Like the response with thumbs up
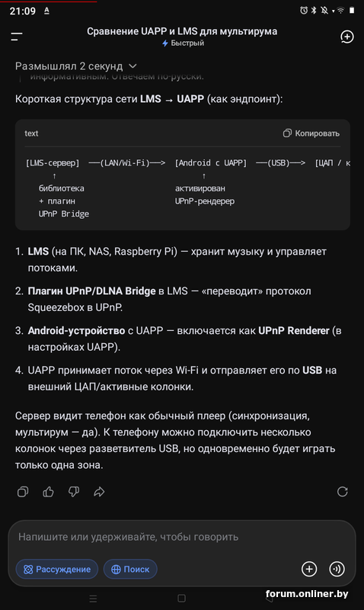364x610 pixels. click(48, 492)
